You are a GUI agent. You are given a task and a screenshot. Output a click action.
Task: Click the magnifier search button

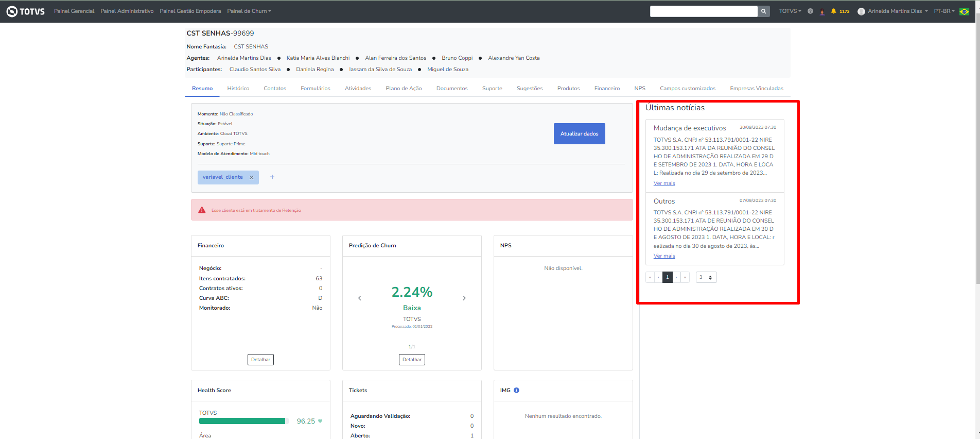click(764, 11)
